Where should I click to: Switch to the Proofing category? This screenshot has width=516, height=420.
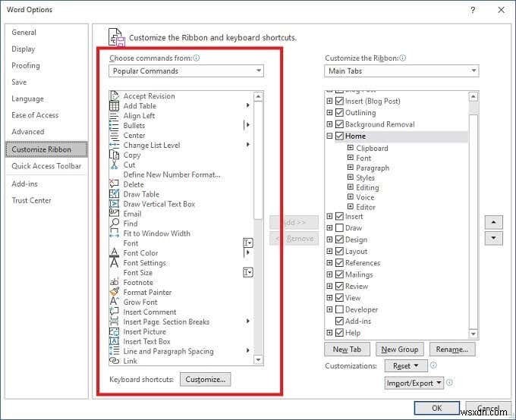(x=26, y=65)
